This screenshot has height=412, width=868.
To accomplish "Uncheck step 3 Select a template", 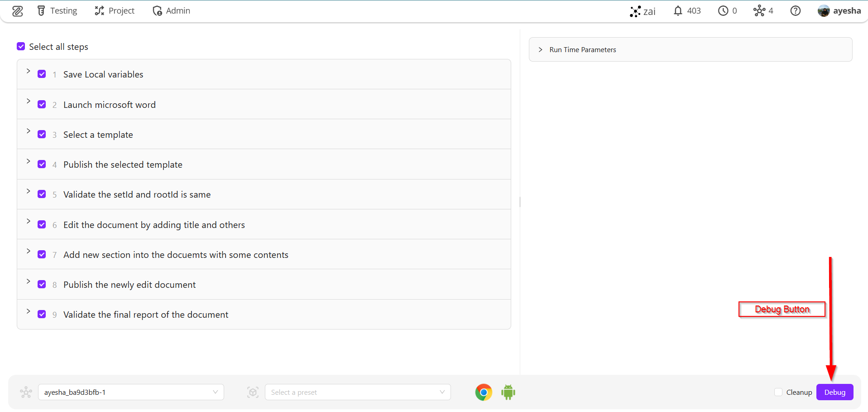I will click(x=42, y=134).
